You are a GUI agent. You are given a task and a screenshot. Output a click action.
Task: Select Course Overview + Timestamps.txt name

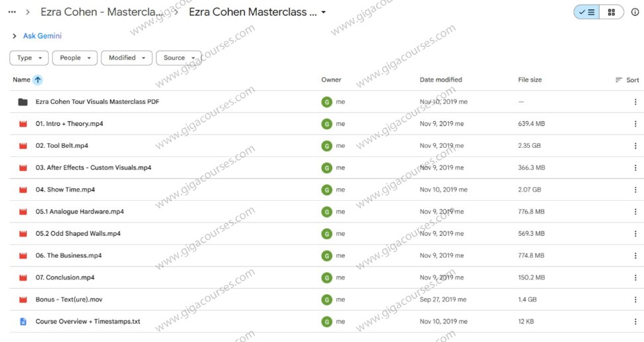click(88, 321)
